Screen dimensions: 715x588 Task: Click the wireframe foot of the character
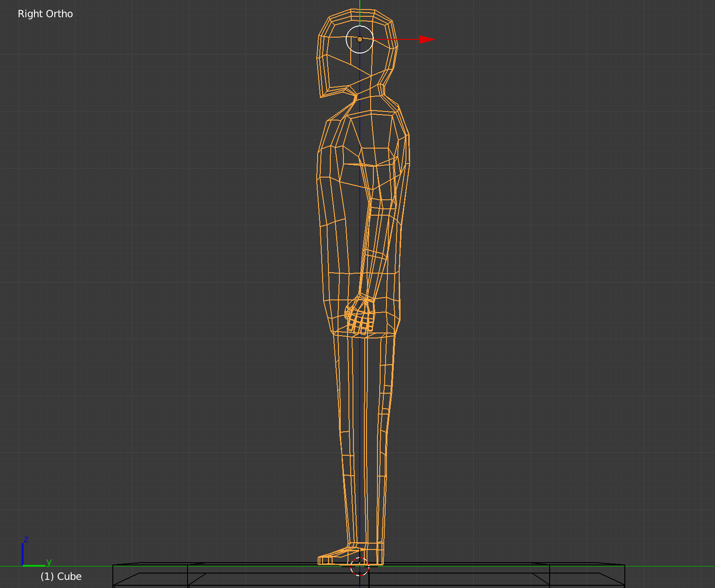click(x=351, y=554)
